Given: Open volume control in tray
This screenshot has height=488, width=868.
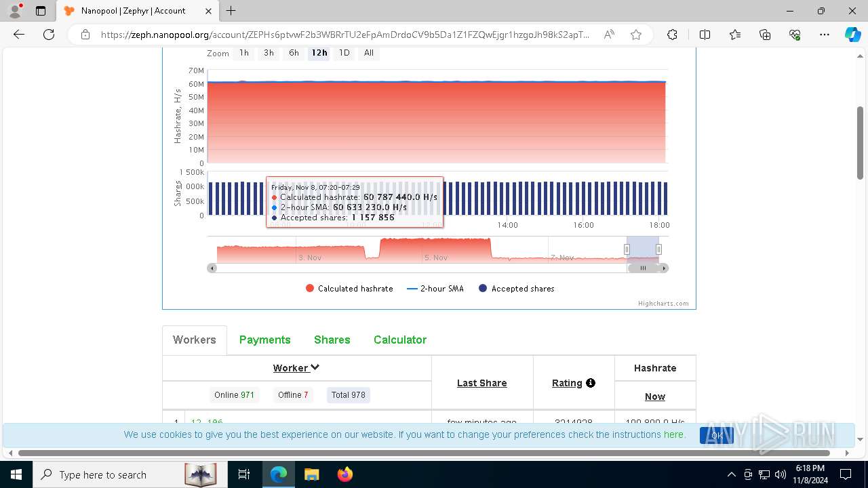Looking at the screenshot, I should [x=781, y=474].
